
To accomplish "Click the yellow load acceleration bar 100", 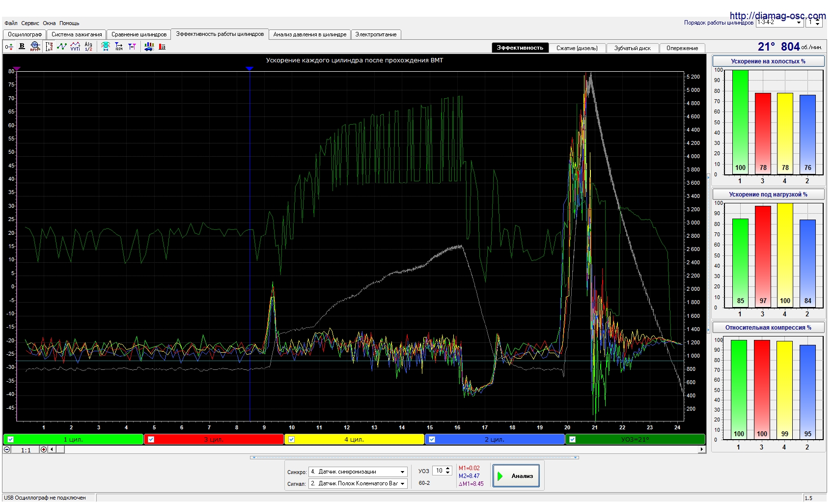I will click(x=785, y=255).
